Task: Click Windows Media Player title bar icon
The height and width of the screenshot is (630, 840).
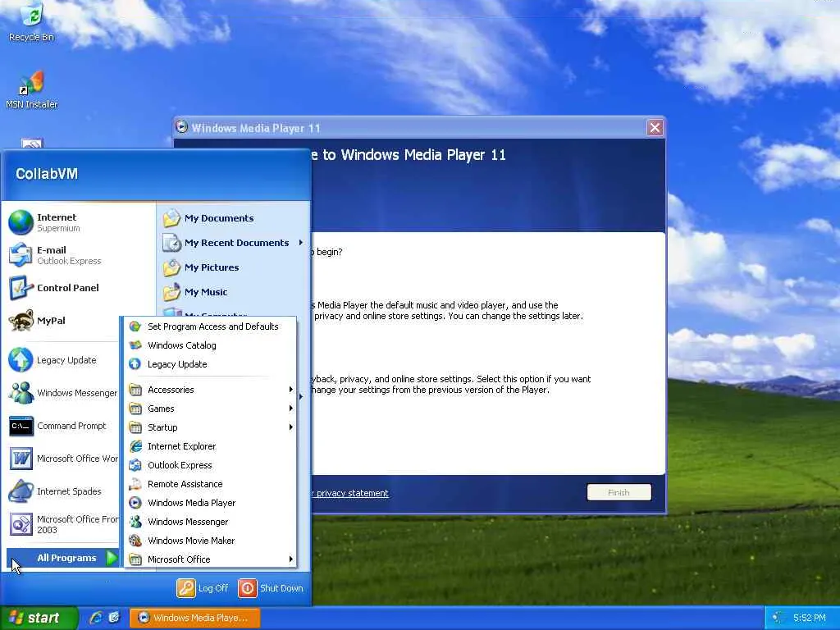Action: pos(182,127)
